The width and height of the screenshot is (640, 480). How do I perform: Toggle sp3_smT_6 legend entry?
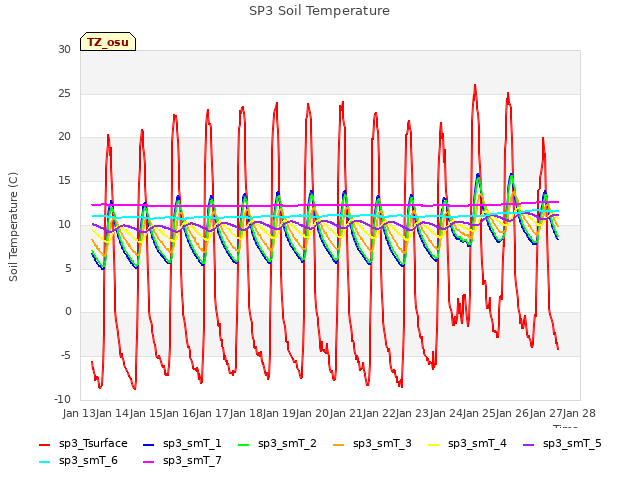(78, 461)
